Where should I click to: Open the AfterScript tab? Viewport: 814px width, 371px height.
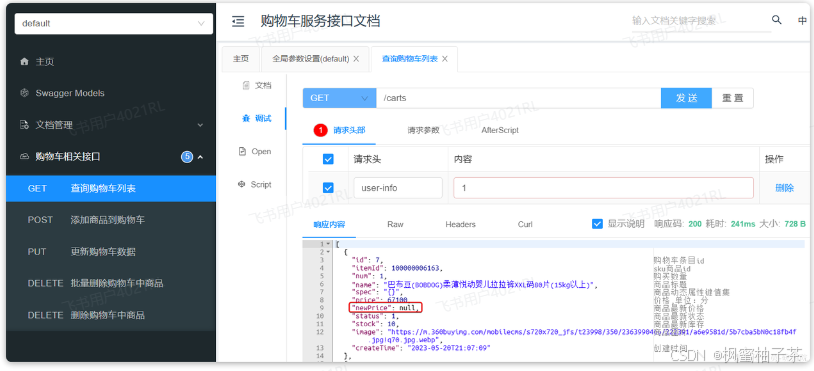point(500,130)
